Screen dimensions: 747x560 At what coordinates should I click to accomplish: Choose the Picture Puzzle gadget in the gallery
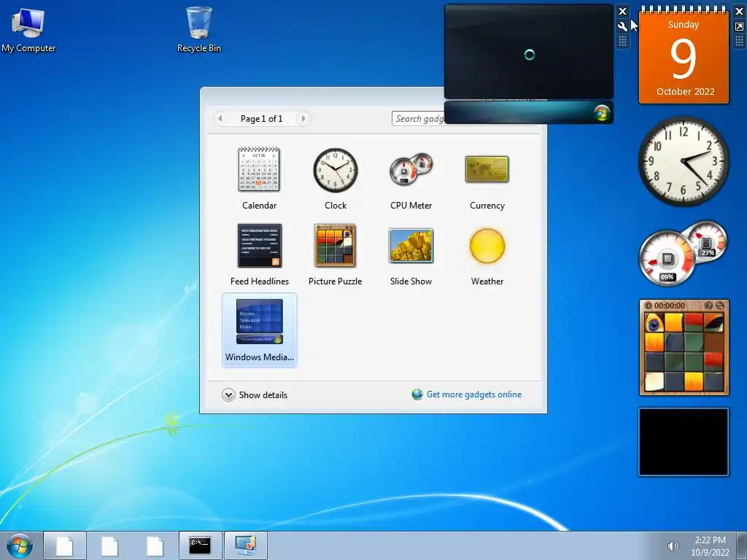(335, 246)
